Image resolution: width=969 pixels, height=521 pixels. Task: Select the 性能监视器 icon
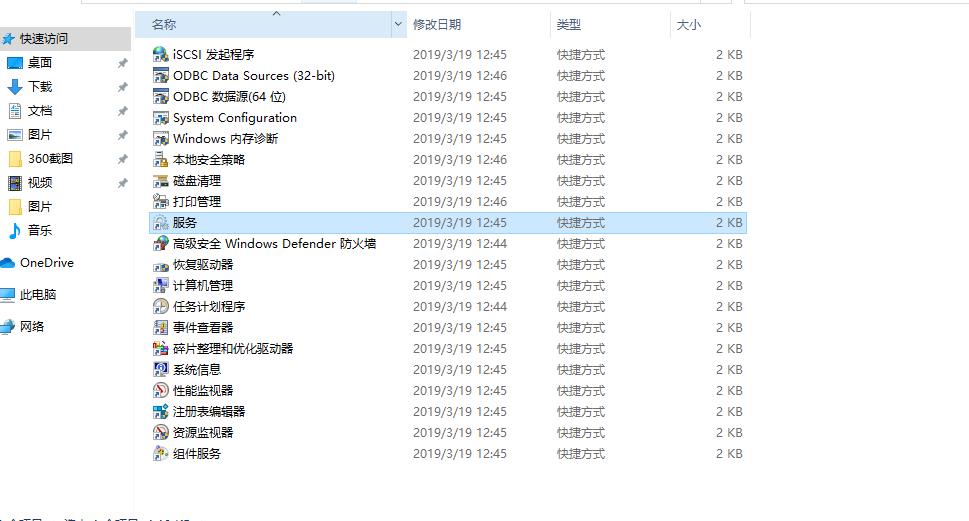(x=161, y=391)
